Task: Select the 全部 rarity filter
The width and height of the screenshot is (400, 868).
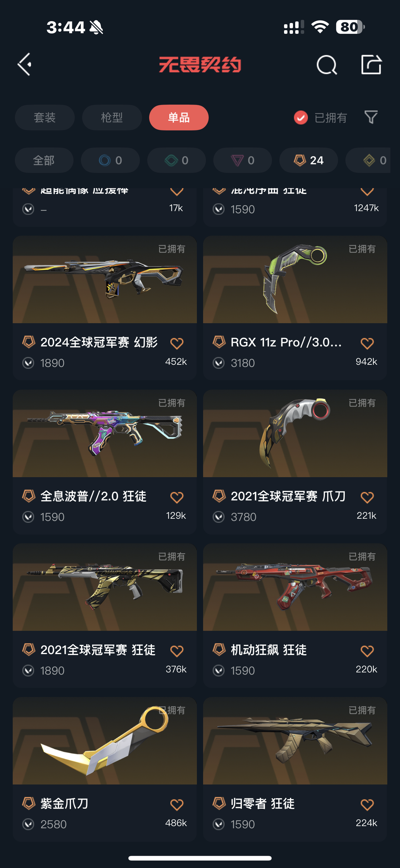Action: 44,160
